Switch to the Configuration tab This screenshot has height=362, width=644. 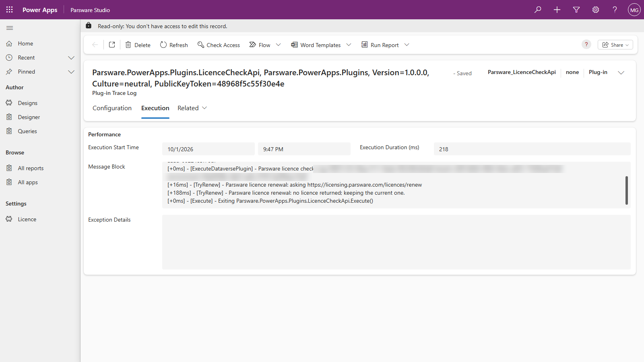[112, 108]
